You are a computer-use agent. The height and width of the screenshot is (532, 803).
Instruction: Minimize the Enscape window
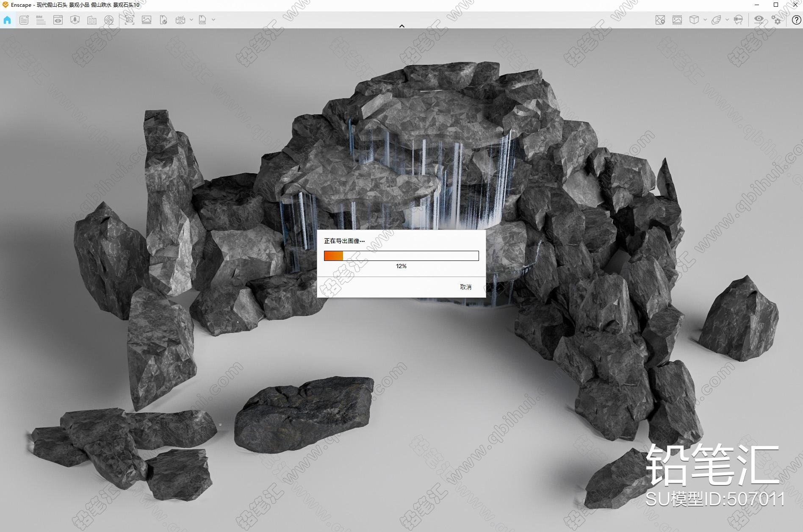(756, 5)
